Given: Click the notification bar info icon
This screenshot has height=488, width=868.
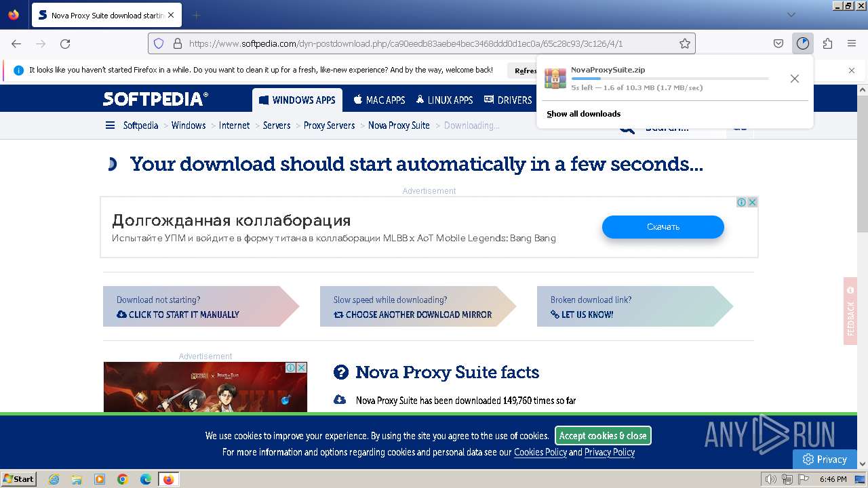Looking at the screenshot, I should coord(18,70).
